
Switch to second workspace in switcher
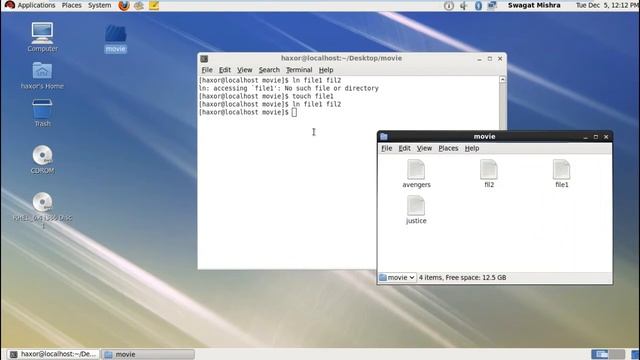[617, 354]
